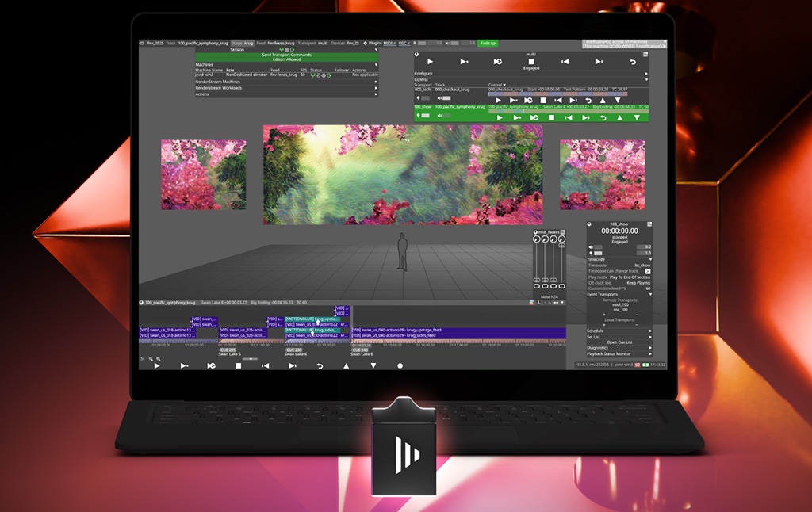Toggle fourth button below midi_faders sliders
The image size is (812, 512).
tap(562, 286)
